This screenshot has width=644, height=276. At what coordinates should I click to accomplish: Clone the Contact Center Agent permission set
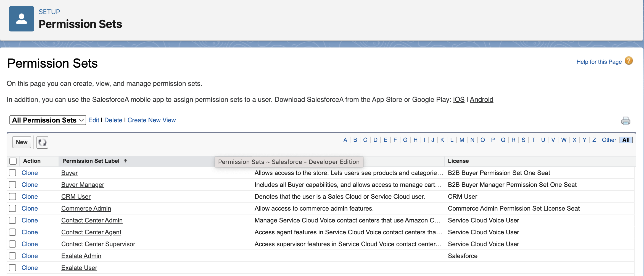pos(30,232)
